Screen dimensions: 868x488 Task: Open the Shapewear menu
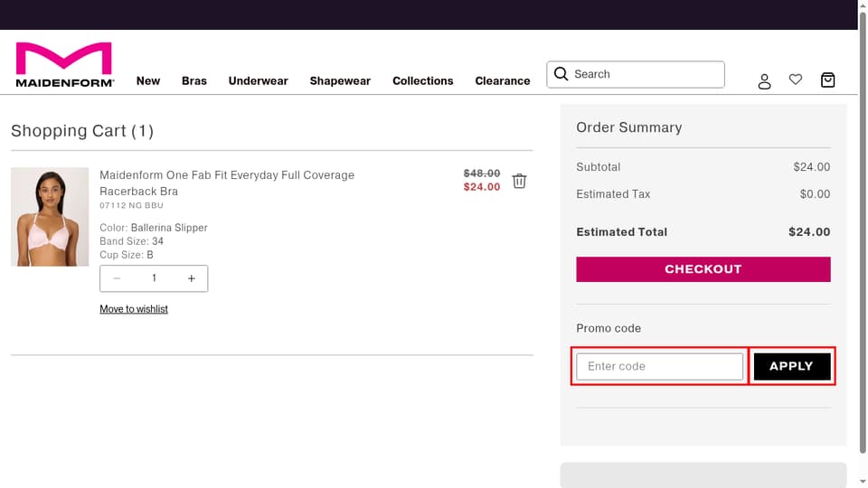tap(340, 80)
